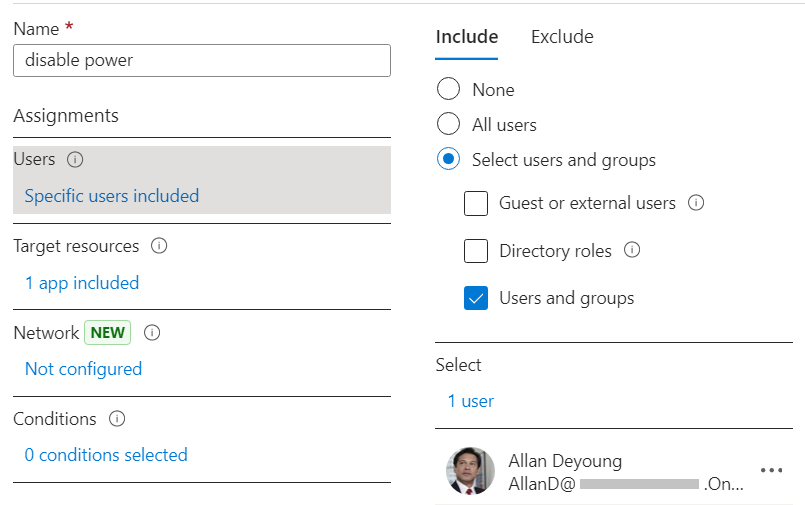The width and height of the screenshot is (805, 505).
Task: Open info icon next to Network NEW
Action: point(152,333)
